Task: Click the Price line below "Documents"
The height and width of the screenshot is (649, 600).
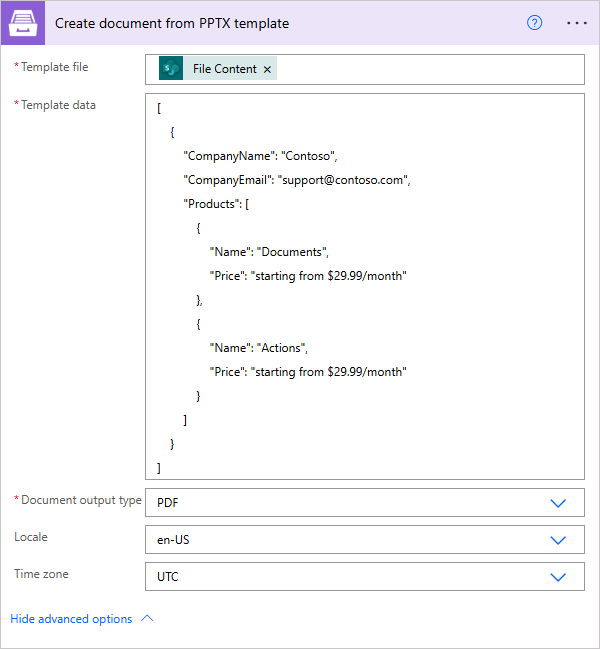Action: point(308,276)
